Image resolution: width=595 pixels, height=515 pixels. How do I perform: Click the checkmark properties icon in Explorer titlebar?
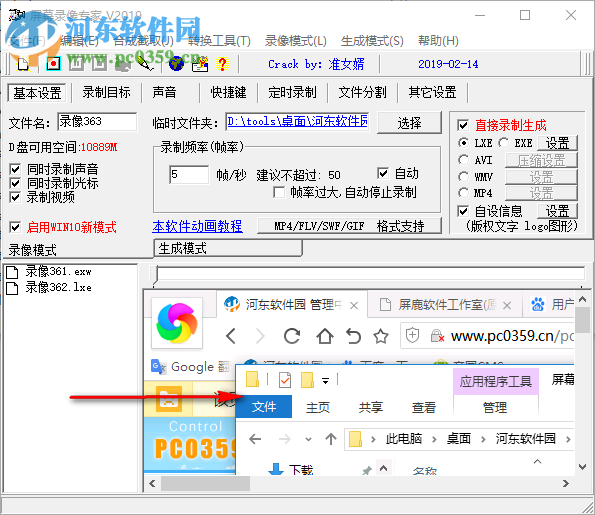[x=285, y=380]
